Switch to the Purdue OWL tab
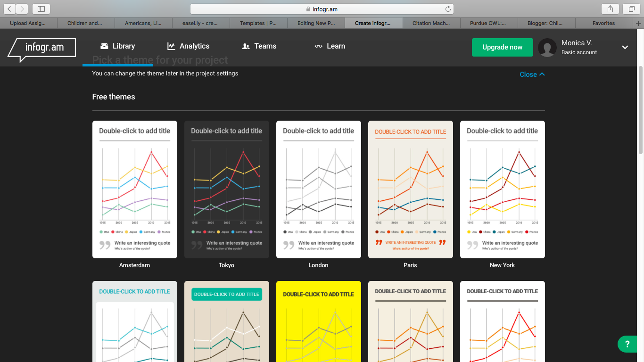The height and width of the screenshot is (362, 644). click(488, 23)
